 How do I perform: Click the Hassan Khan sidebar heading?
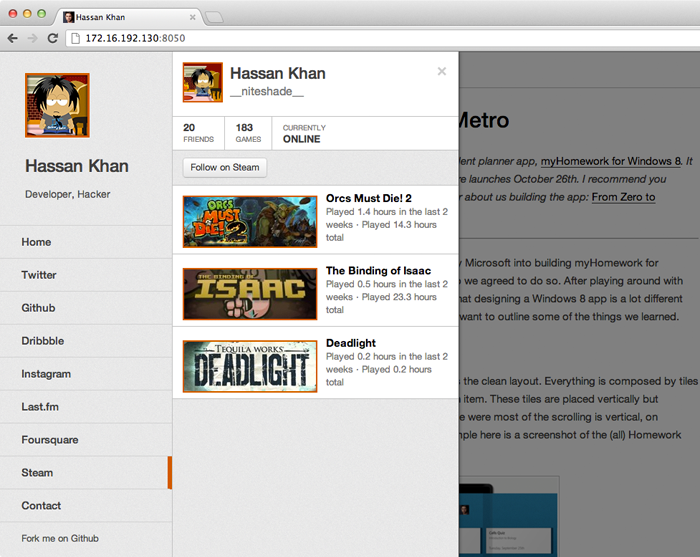[x=77, y=166]
